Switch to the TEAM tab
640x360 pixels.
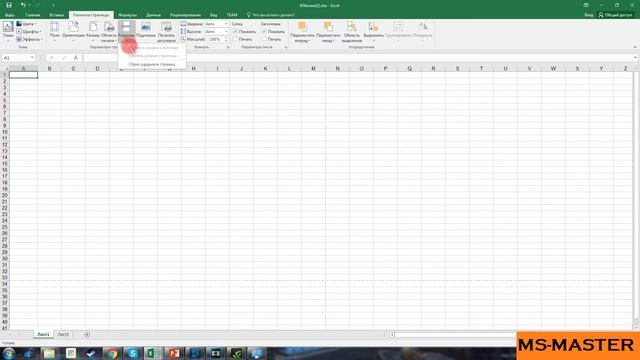pos(232,15)
